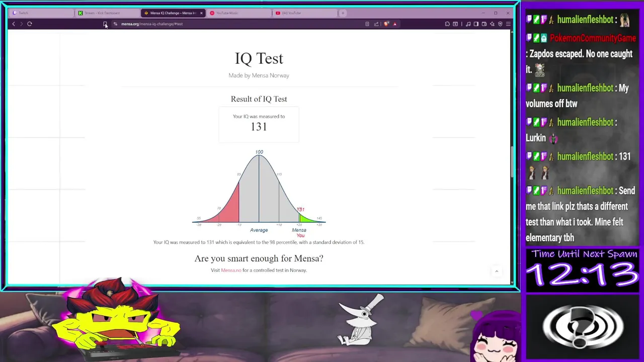The width and height of the screenshot is (644, 362).
Task: Toggle reader mode icon in address bar
Action: [x=367, y=24]
